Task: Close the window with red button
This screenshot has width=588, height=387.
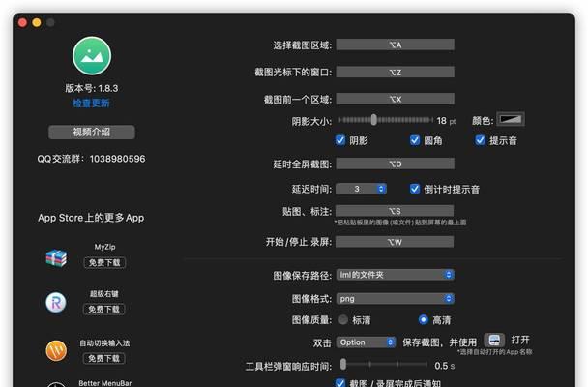Action: [x=22, y=23]
